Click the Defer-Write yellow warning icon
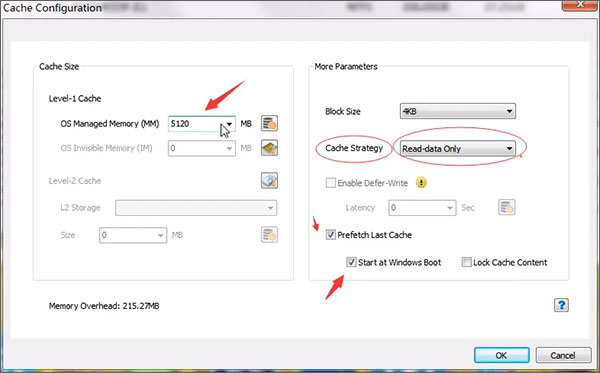The image size is (600, 373). [x=421, y=183]
